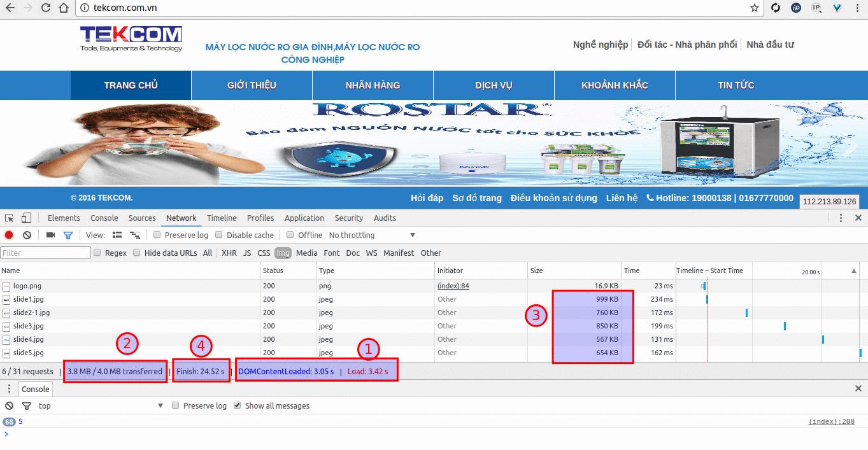
Task: Toggle the device toolbar icon
Action: pyautogui.click(x=26, y=218)
